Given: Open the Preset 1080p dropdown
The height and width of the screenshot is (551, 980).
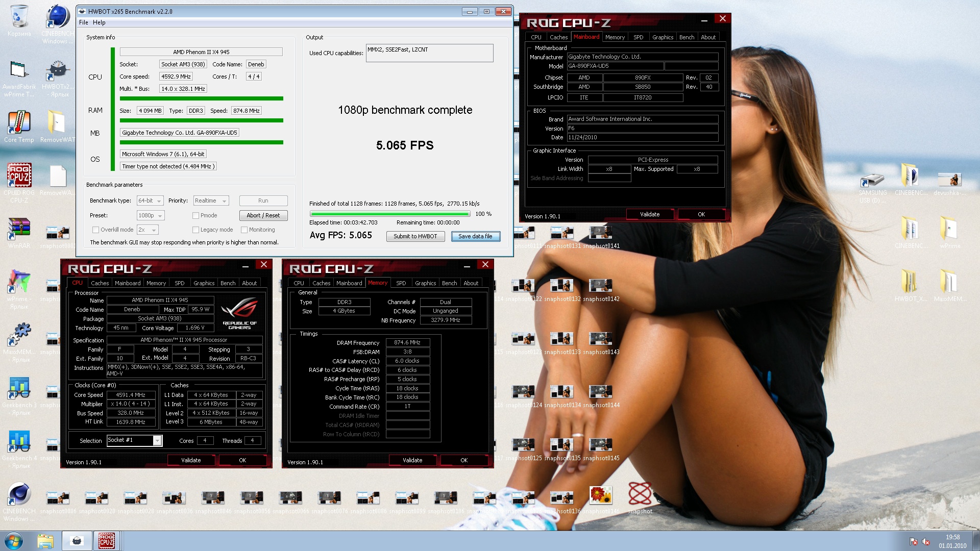Looking at the screenshot, I should click(x=150, y=216).
